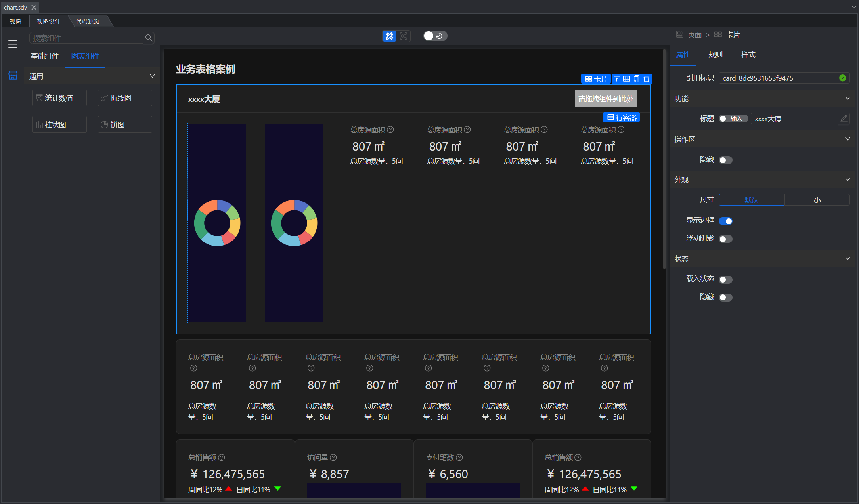The width and height of the screenshot is (859, 504).
Task: Close the chart.sdv tab
Action: (x=34, y=7)
